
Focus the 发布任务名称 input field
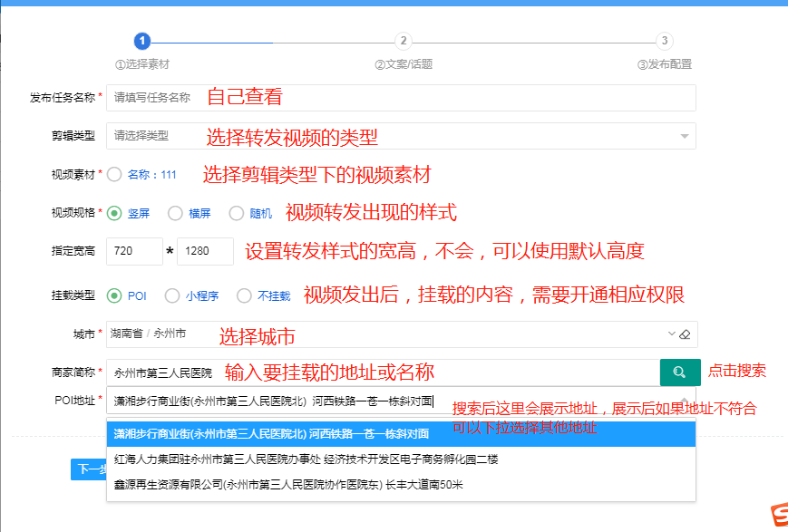pos(401,98)
